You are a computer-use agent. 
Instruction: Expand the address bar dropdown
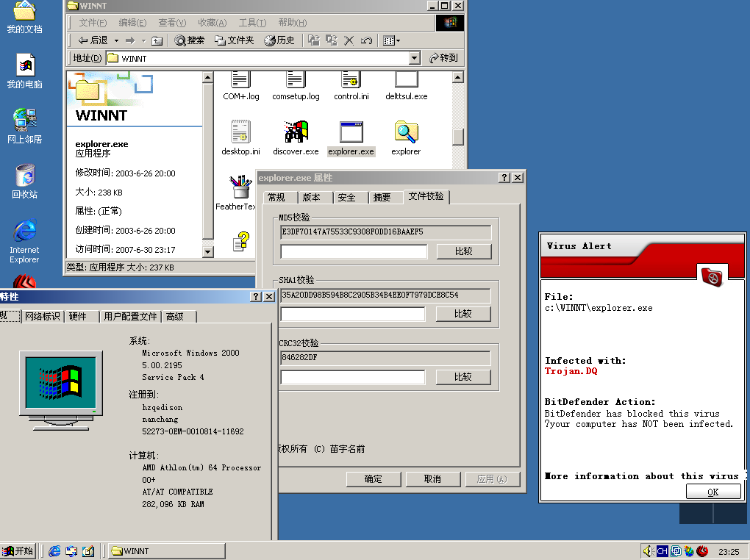click(415, 58)
